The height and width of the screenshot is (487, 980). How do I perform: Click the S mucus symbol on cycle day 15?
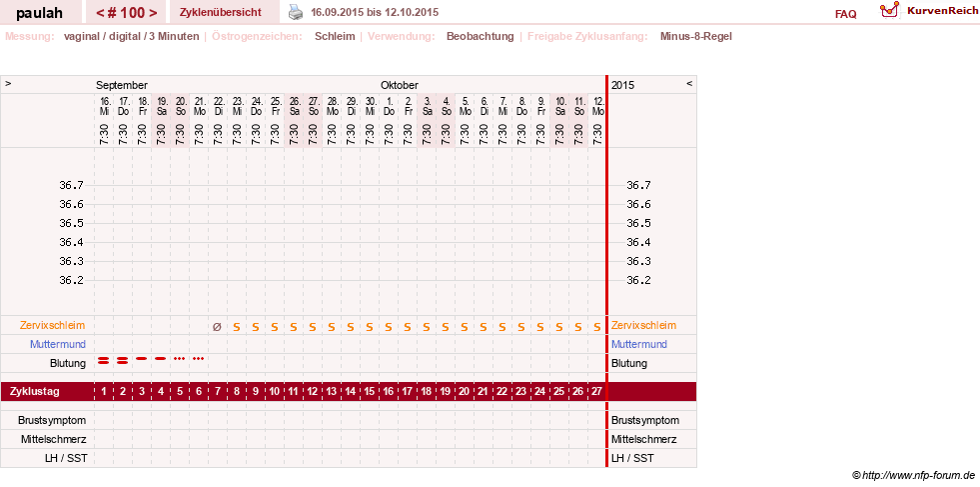369,327
